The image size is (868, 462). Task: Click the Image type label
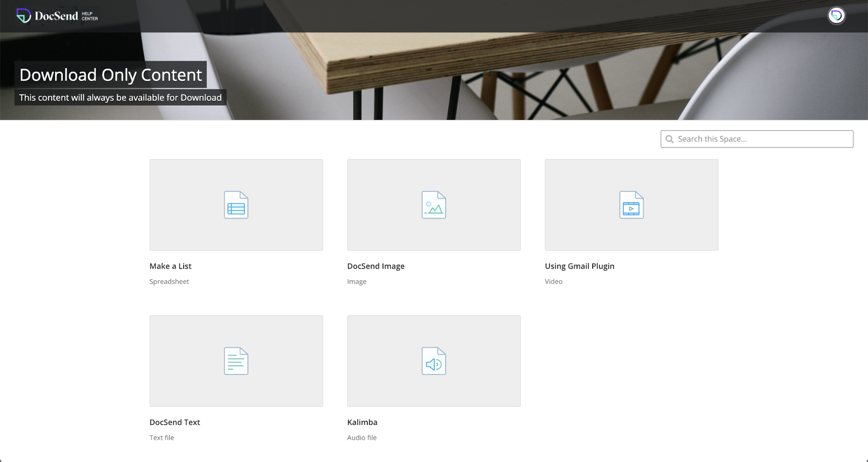tap(356, 281)
